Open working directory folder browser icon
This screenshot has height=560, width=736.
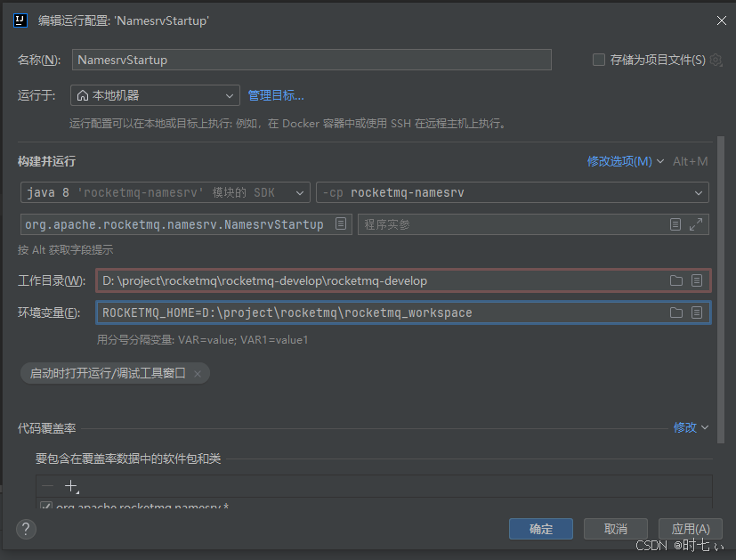click(x=676, y=280)
